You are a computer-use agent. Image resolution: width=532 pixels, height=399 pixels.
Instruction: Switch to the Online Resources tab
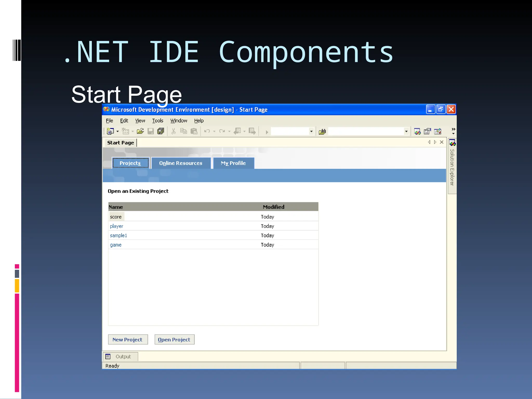coord(181,163)
